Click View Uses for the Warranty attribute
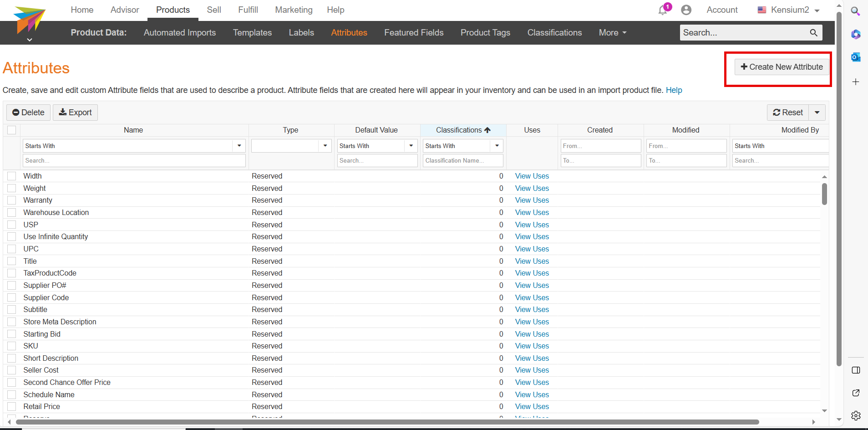This screenshot has height=430, width=868. [532, 200]
